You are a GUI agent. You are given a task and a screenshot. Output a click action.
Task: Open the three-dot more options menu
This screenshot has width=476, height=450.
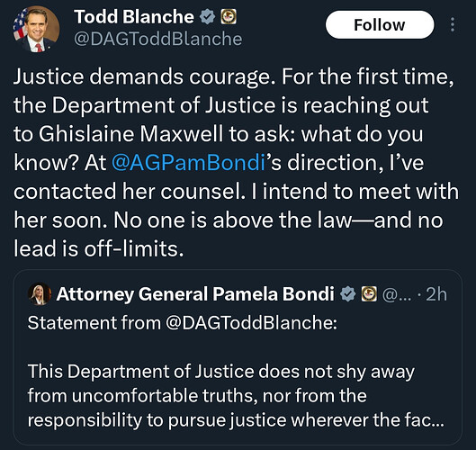click(453, 24)
